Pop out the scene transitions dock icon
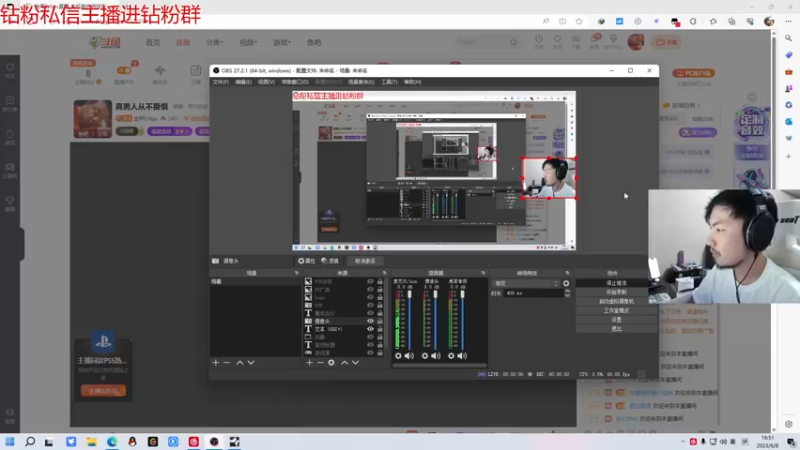The image size is (800, 450). click(567, 273)
